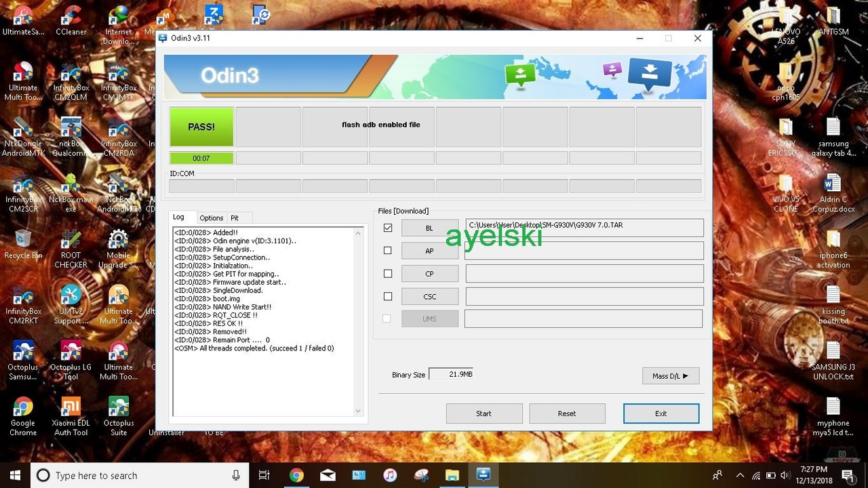Select the NckBox main exe icon
This screenshot has height=488, width=868.
tap(71, 194)
